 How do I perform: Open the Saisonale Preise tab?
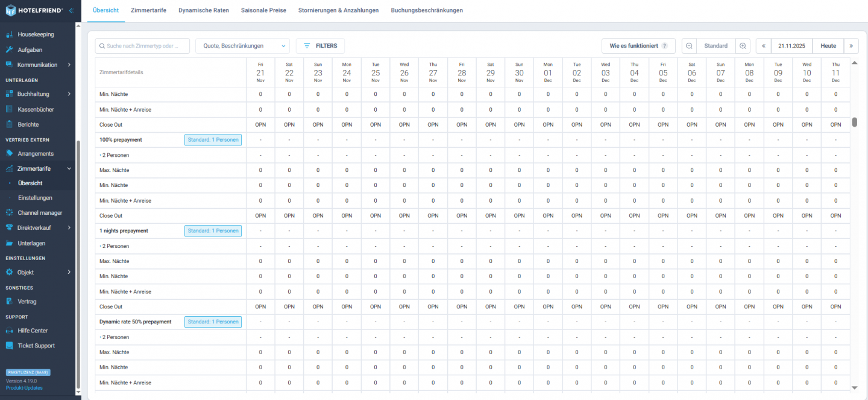(263, 10)
